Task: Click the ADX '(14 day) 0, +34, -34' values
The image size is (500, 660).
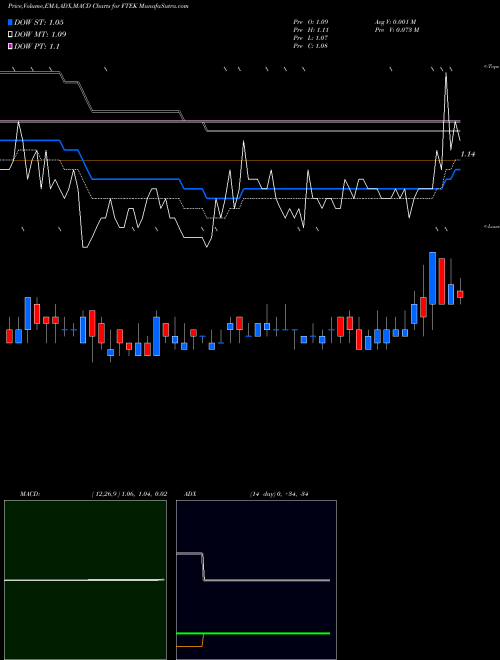Action: coord(279,494)
